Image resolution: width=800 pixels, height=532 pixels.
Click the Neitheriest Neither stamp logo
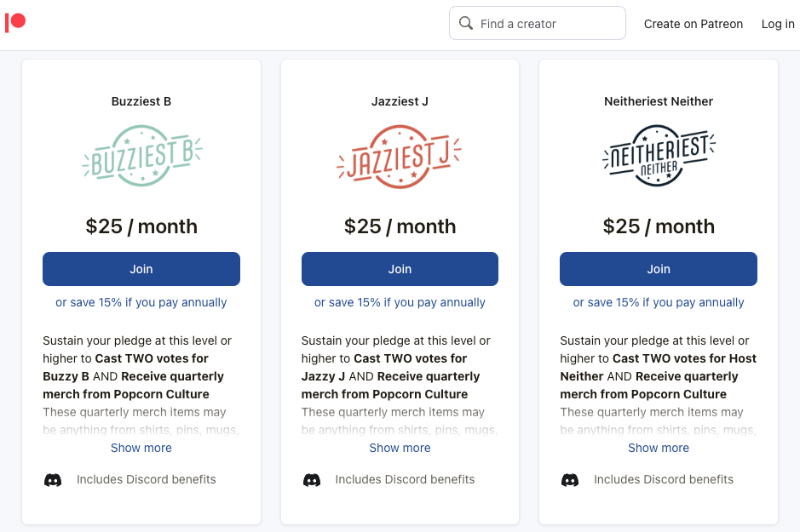(659, 155)
